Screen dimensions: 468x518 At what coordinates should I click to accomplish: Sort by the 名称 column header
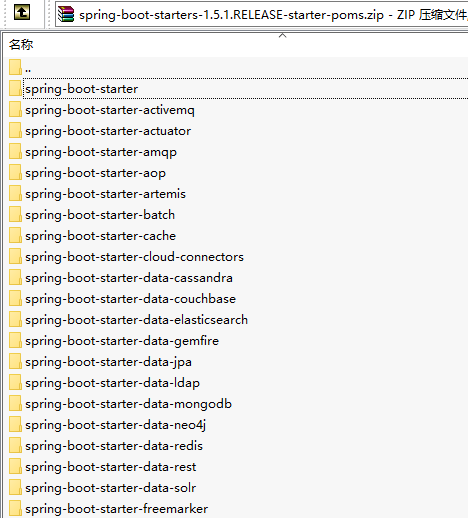21,44
